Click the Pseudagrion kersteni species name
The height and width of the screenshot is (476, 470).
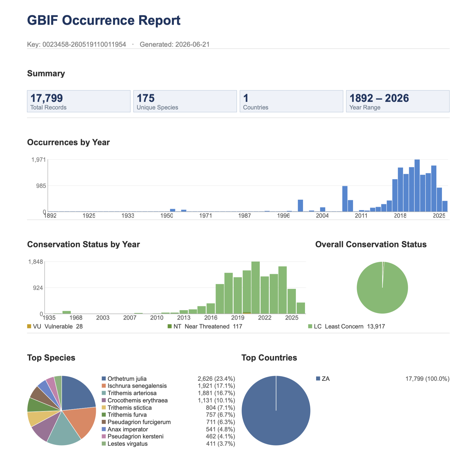pyautogui.click(x=136, y=437)
